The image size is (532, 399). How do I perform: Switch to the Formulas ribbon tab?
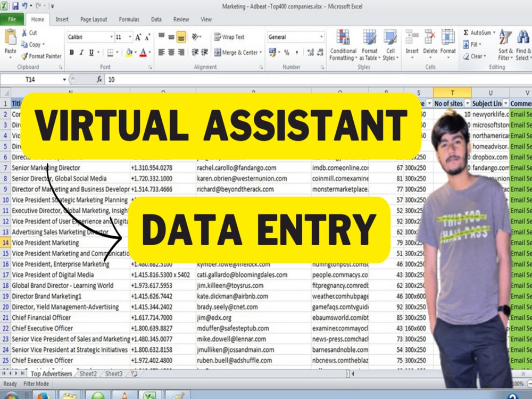tap(129, 19)
